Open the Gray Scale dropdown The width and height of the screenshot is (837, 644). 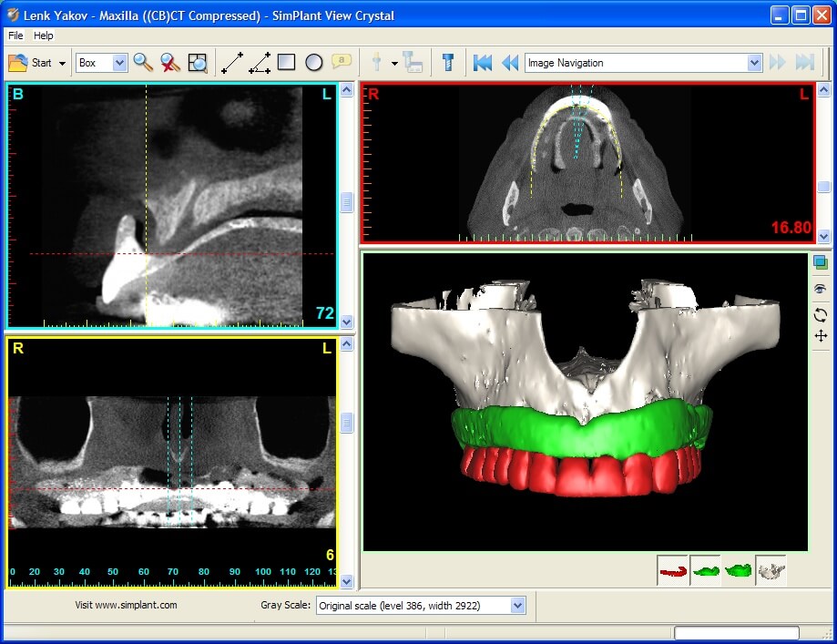coord(516,605)
